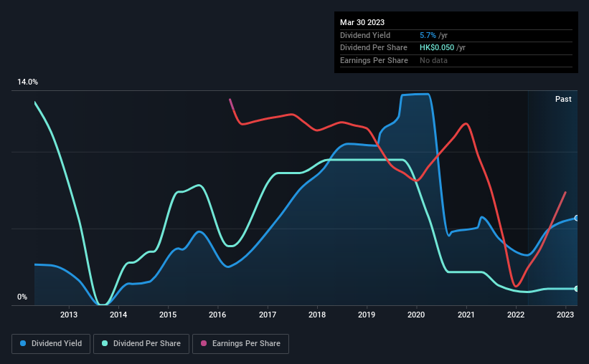The image size is (589, 364).
Task: Click the 2021 x-axis label
Action: pos(466,315)
